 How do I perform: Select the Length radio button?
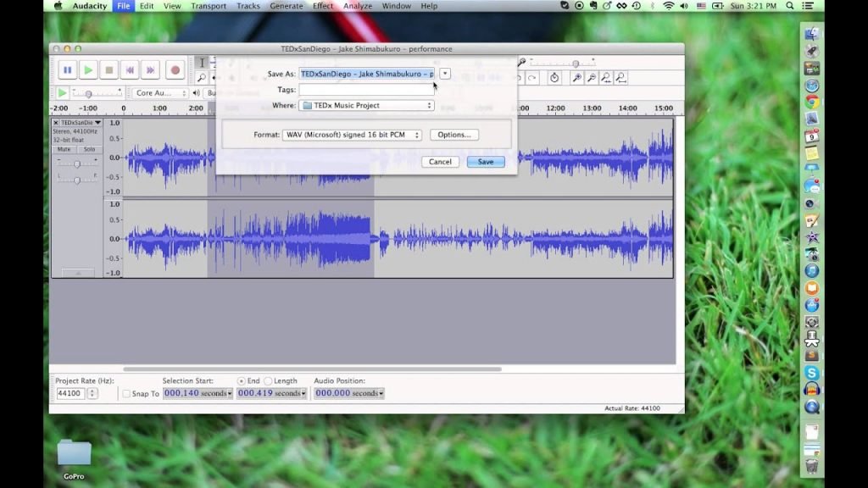click(268, 380)
